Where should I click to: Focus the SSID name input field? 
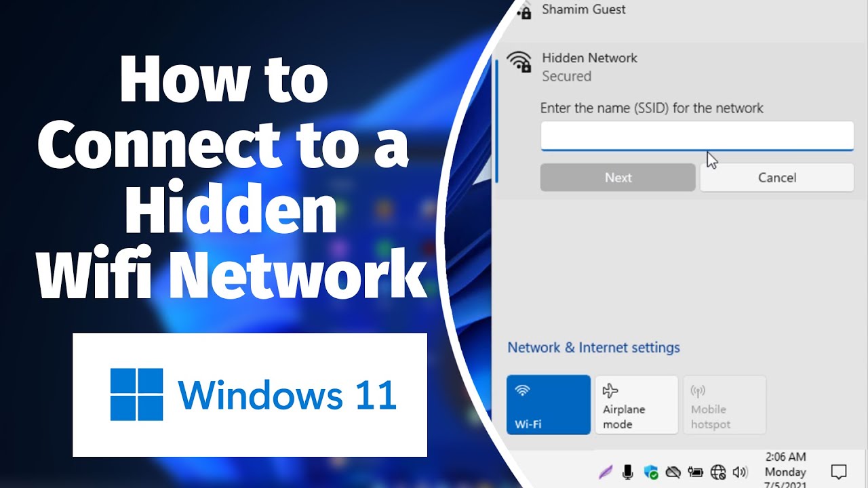[697, 136]
